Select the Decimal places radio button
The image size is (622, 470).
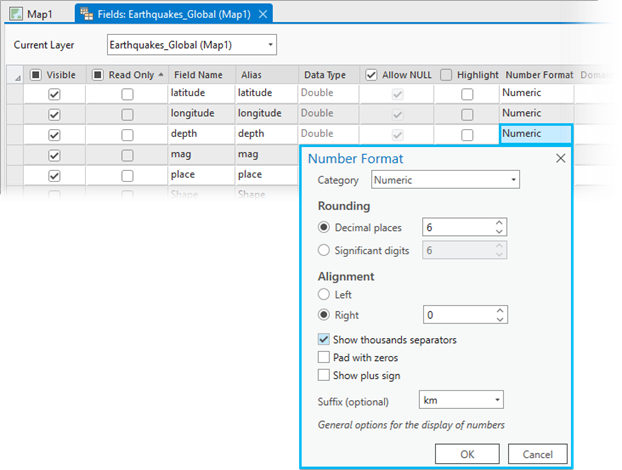(324, 228)
